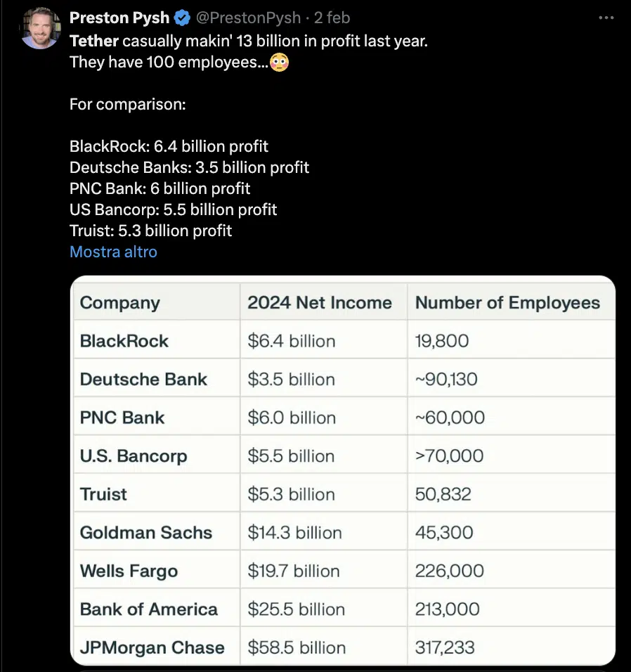Click the '2024 Net Income' column header
Viewport: 631px width, 672px height.
pos(320,303)
